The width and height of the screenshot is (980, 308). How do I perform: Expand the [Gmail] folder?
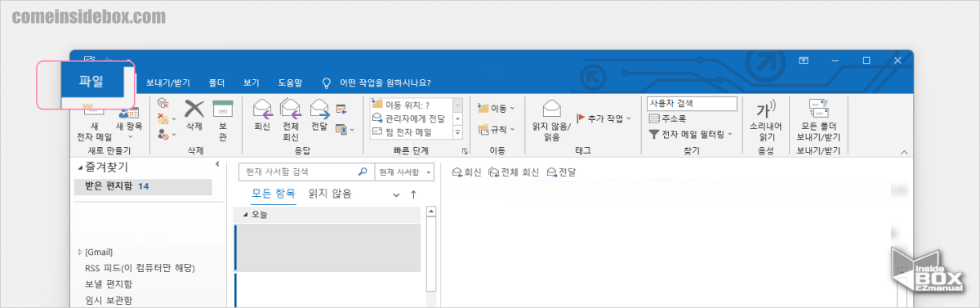click(80, 252)
